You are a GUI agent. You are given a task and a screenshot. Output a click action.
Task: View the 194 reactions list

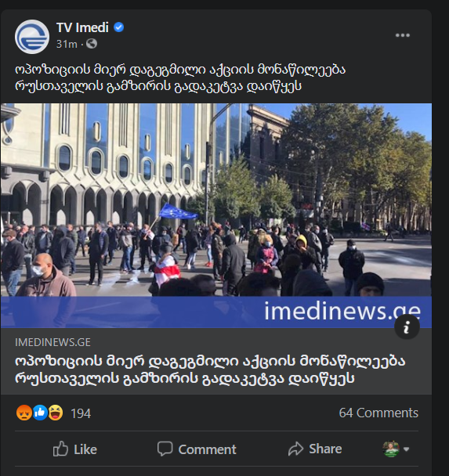coord(81,413)
